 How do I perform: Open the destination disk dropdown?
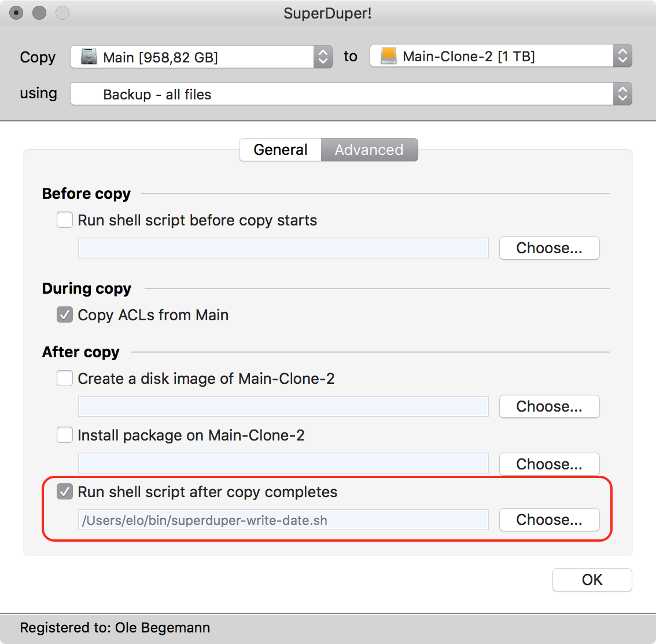pos(622,56)
